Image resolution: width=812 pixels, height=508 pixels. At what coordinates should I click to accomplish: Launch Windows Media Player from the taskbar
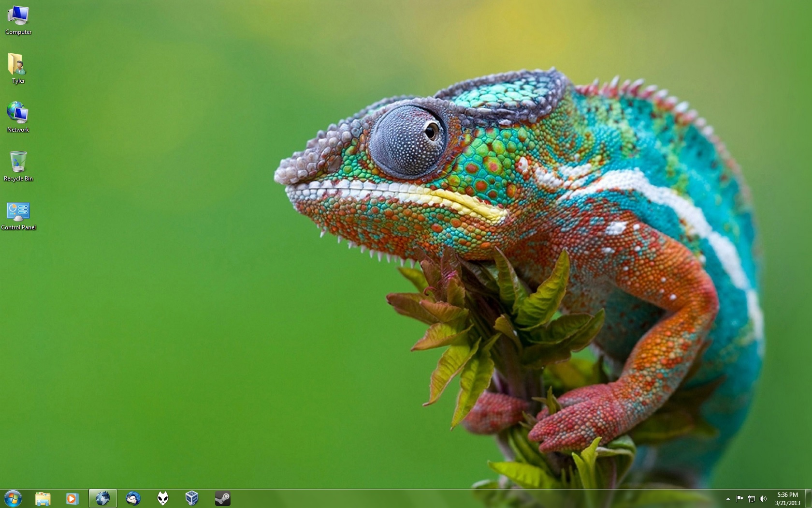pos(72,498)
